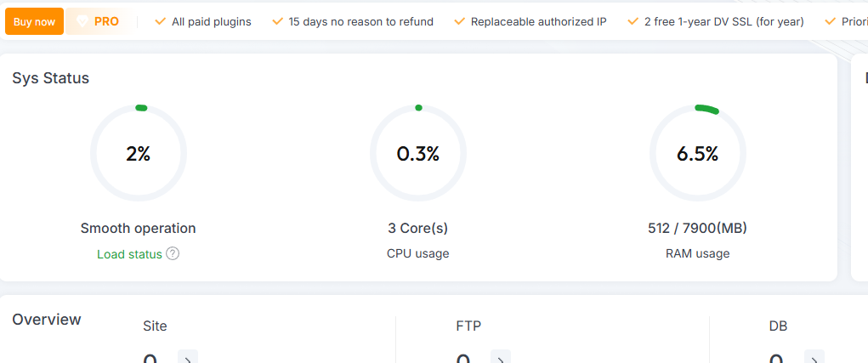Click the Buy now button
Viewport: 868px width, 363px height.
[34, 21]
